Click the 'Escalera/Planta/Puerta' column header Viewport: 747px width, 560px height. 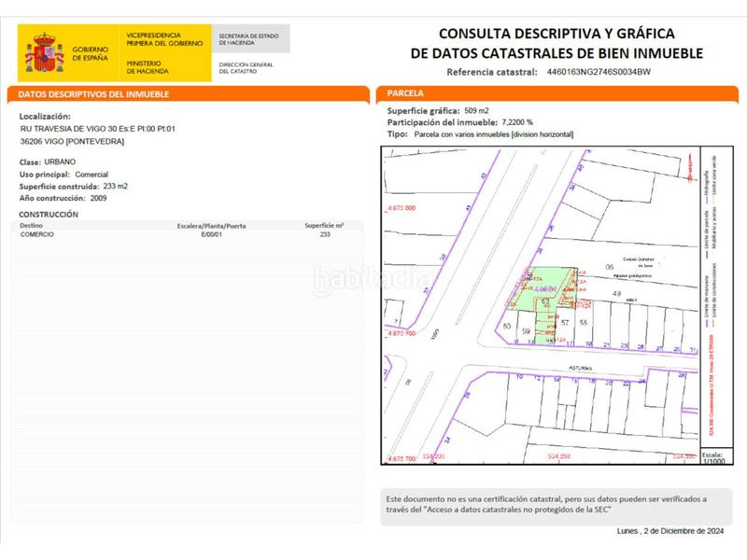pos(211,226)
